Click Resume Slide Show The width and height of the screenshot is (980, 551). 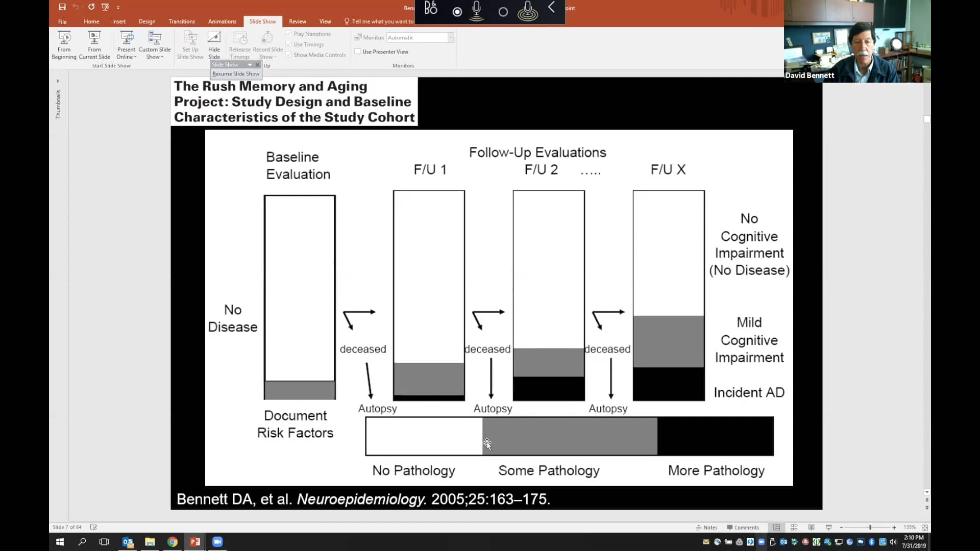click(x=235, y=73)
